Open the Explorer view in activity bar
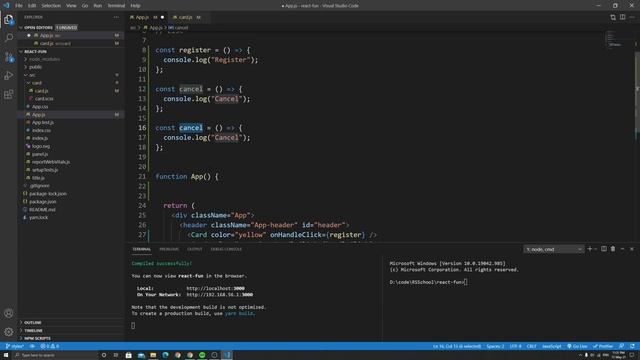Screen dimensions: 640x360 pyautogui.click(x=9, y=20)
